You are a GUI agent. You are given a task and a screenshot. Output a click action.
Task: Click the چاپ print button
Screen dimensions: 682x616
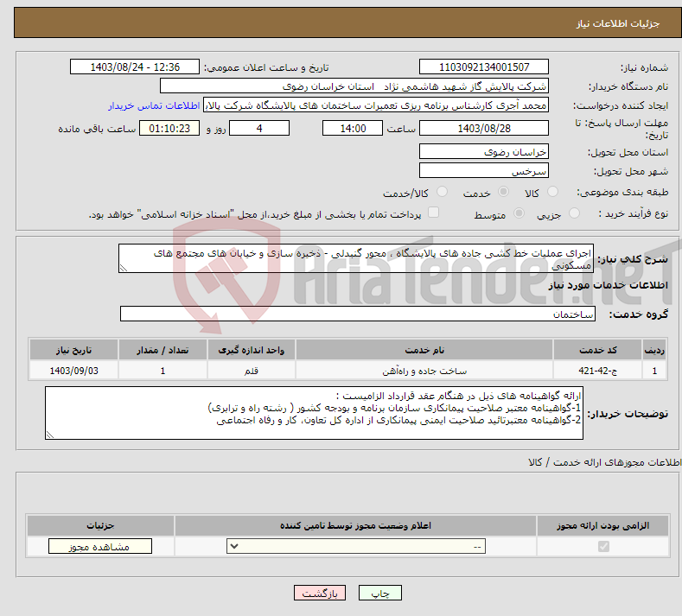click(379, 593)
